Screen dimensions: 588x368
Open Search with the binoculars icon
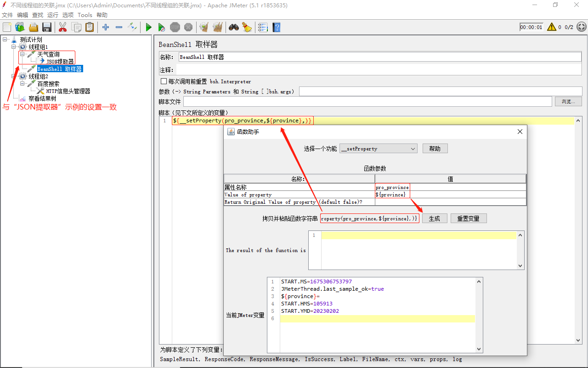point(234,27)
